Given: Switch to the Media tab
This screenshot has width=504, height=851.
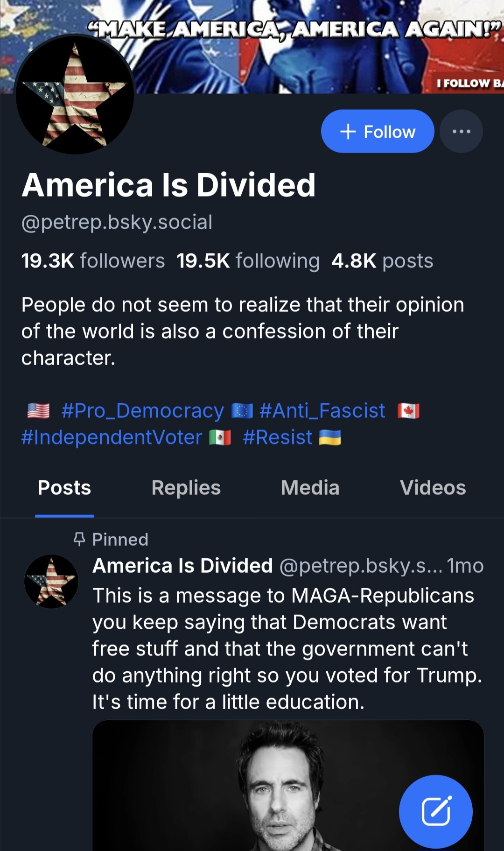Looking at the screenshot, I should click(310, 488).
